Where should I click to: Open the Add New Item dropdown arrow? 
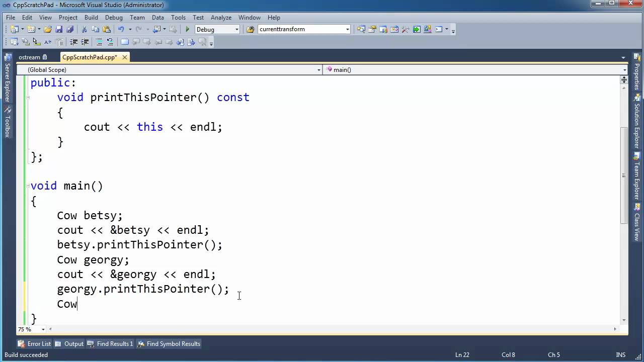point(39,29)
